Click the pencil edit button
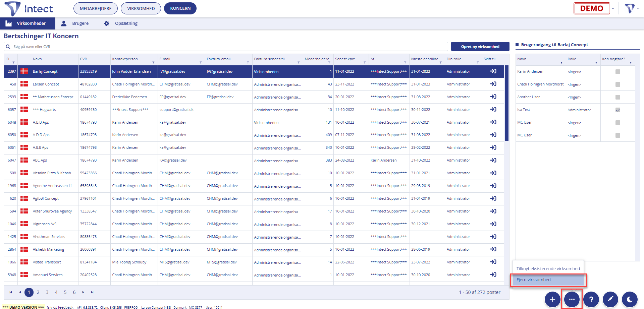Viewport: 644px width, 309px height. coord(610,299)
